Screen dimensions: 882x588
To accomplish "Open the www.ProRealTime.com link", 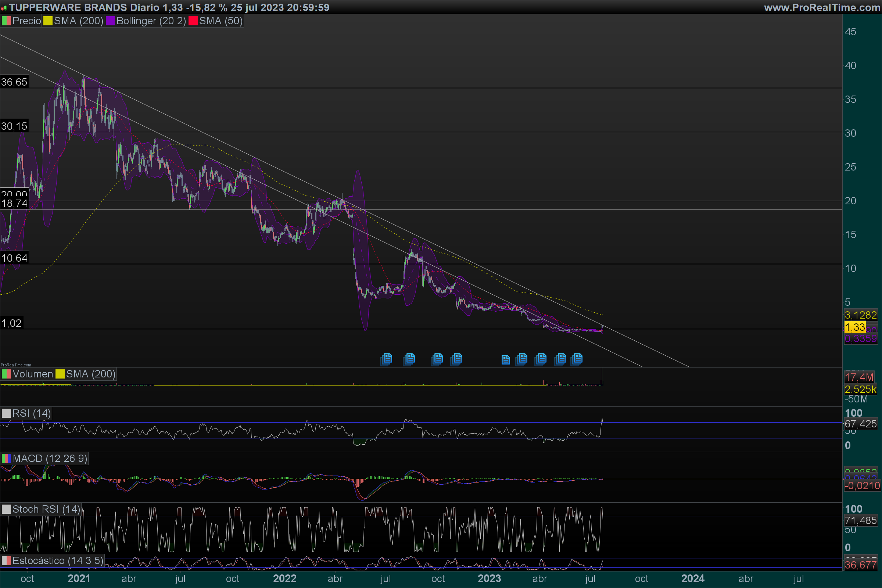I will click(x=822, y=7).
